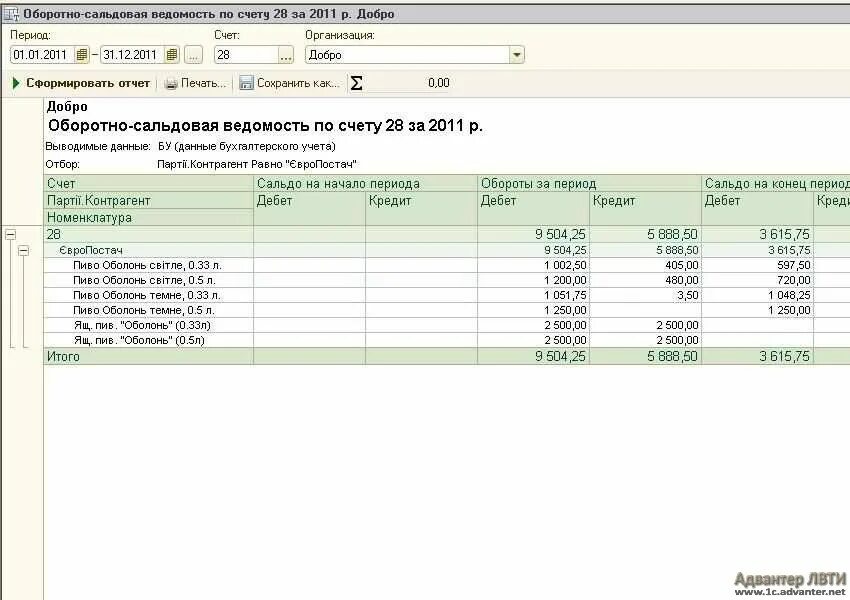
Task: Click the Партії.Контрагент header cell
Action: point(148,201)
